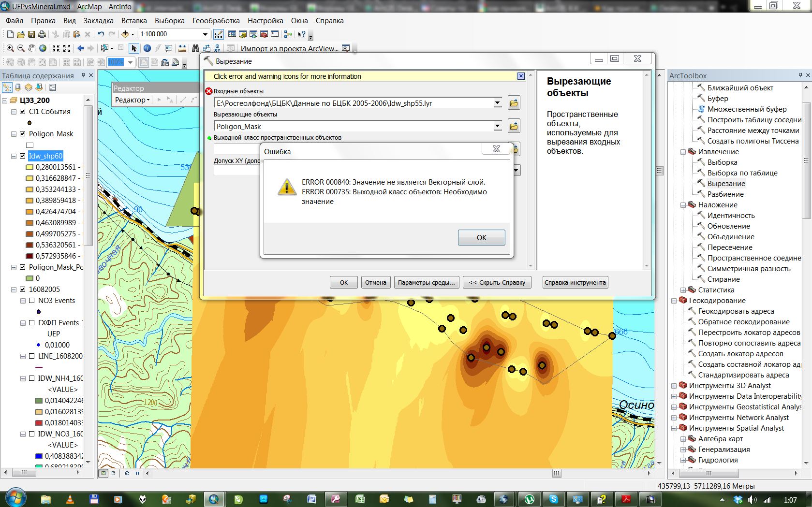Image resolution: width=812 pixels, height=507 pixels.
Task: Click the 0,572935846 dark legend swatch
Action: tap(30, 256)
